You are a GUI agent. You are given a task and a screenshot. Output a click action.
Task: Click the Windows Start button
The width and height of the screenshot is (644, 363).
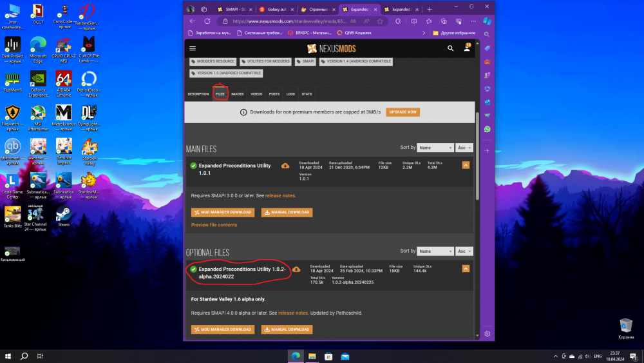(x=8, y=356)
